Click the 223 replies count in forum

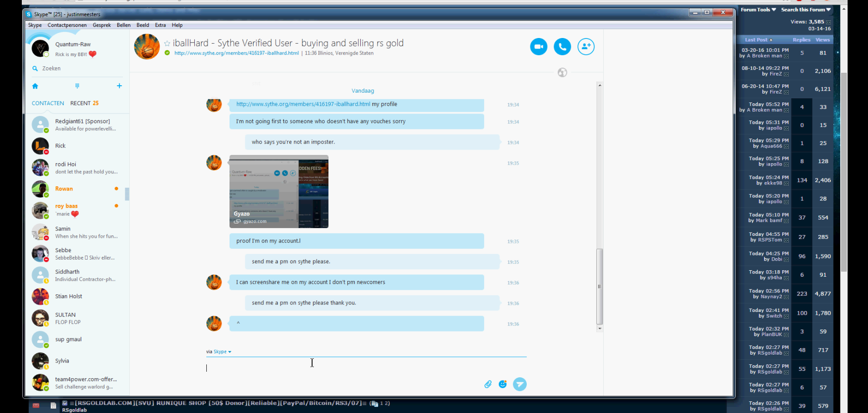pyautogui.click(x=802, y=294)
